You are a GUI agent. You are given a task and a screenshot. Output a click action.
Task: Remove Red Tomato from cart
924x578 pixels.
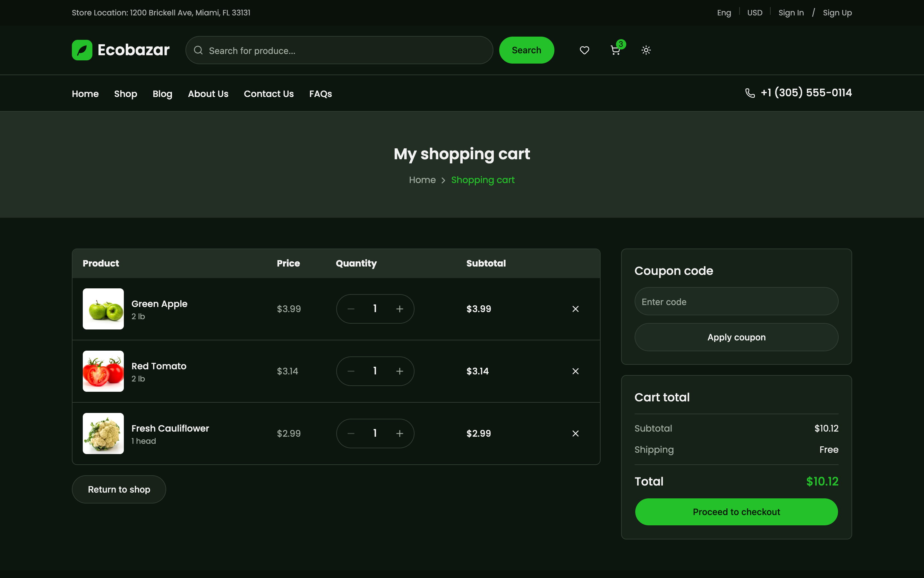point(575,371)
